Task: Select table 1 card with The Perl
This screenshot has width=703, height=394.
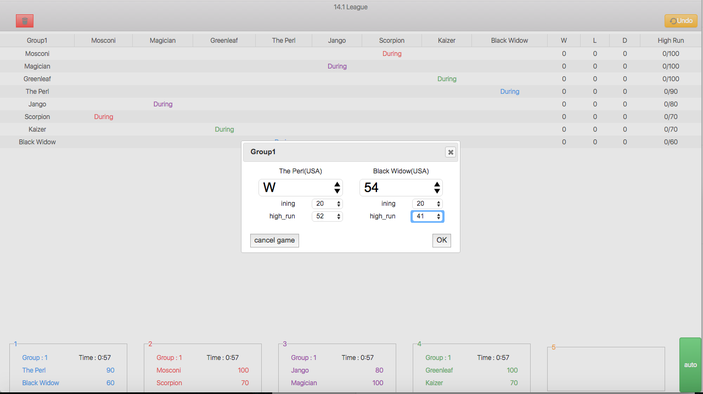Action: coord(68,368)
